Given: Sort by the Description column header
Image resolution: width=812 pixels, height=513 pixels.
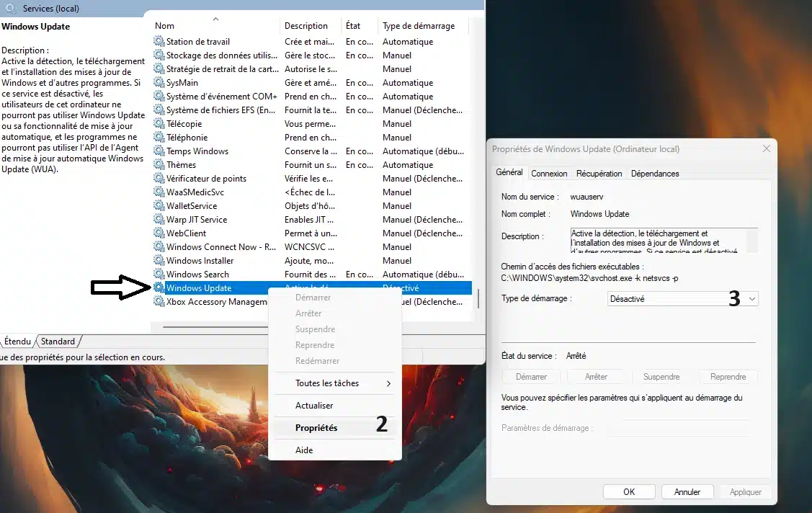Looking at the screenshot, I should click(x=311, y=25).
